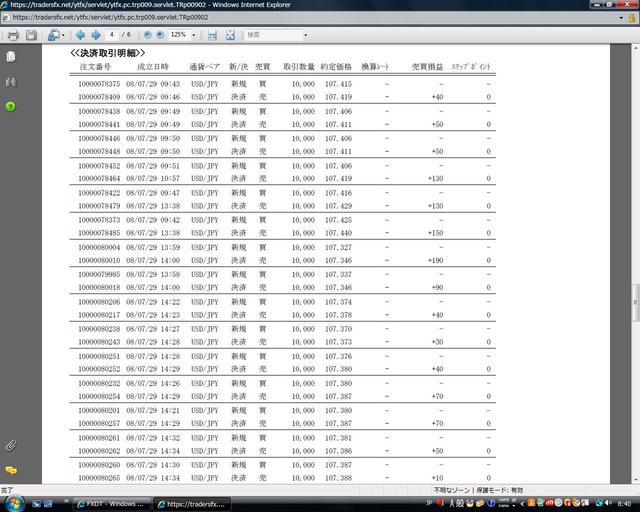
Task: Click the security lock icon in address bar
Action: click(x=631, y=18)
